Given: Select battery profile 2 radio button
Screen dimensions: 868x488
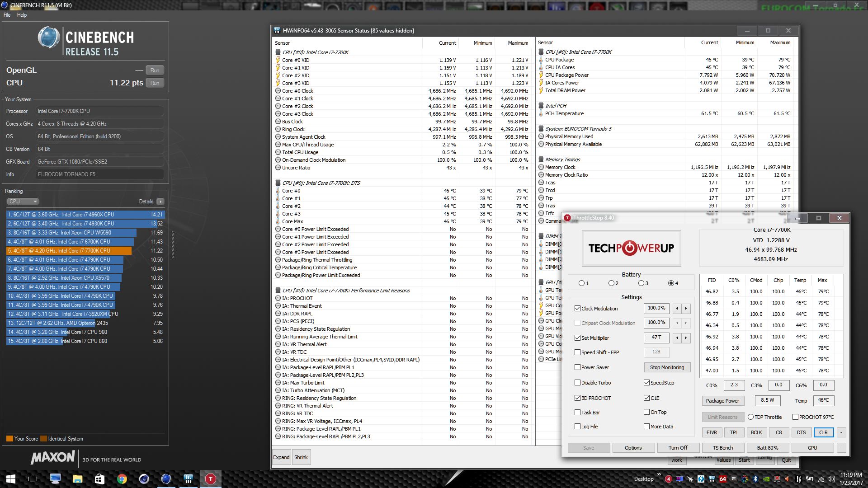Looking at the screenshot, I should point(611,283).
